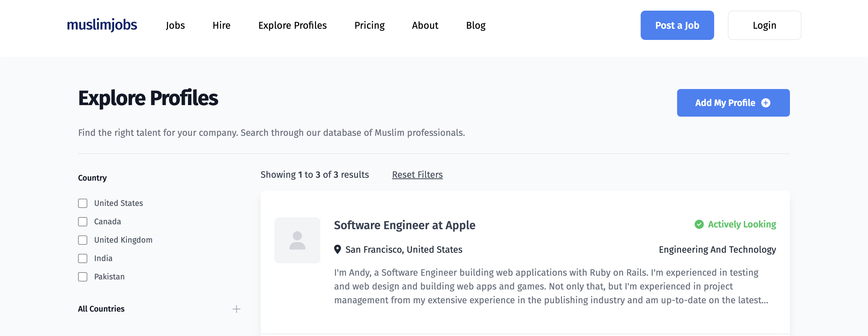Click the profile avatar placeholder image
This screenshot has height=336, width=868.
(297, 240)
